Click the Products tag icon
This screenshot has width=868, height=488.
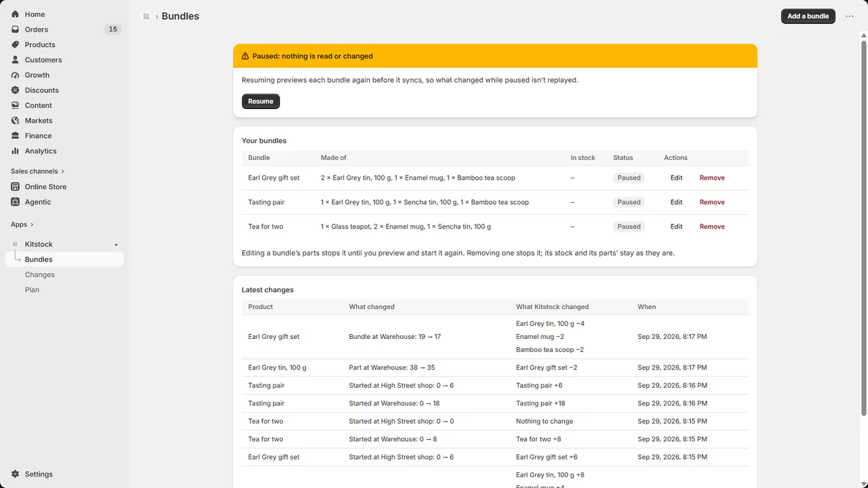pos(15,45)
